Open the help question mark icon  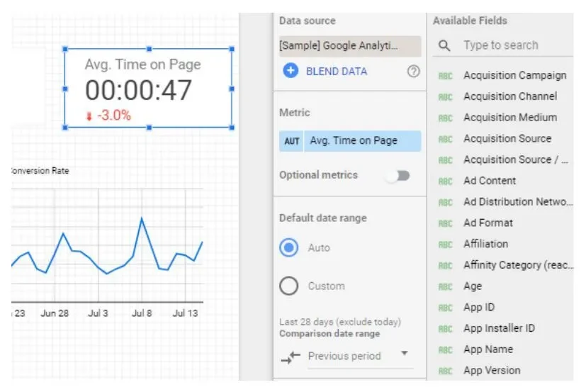click(413, 71)
